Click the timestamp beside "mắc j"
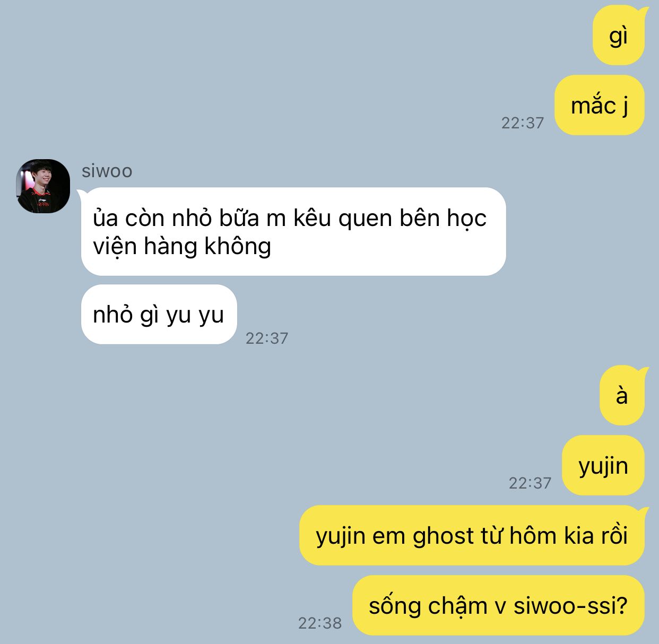Screen dimensions: 659x644 (x=523, y=123)
